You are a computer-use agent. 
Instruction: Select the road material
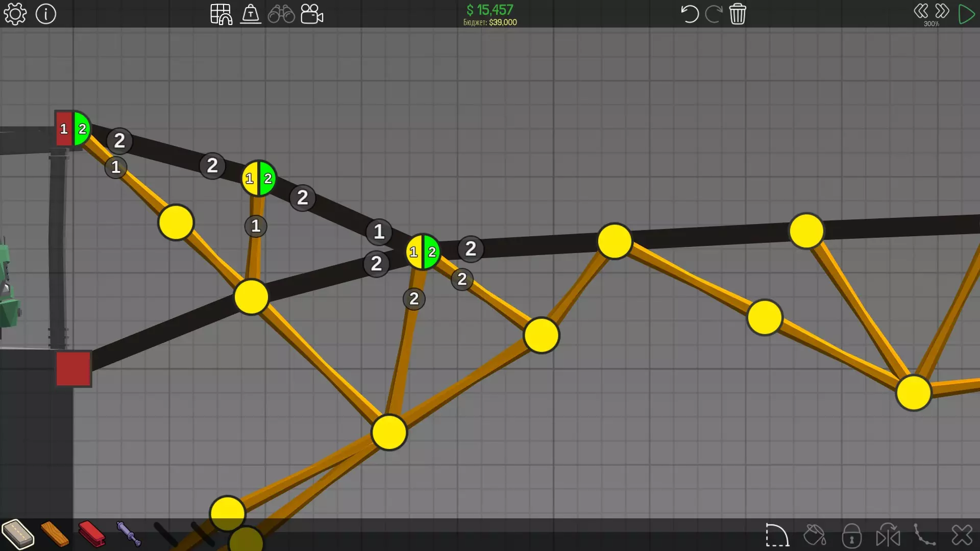coord(18,534)
